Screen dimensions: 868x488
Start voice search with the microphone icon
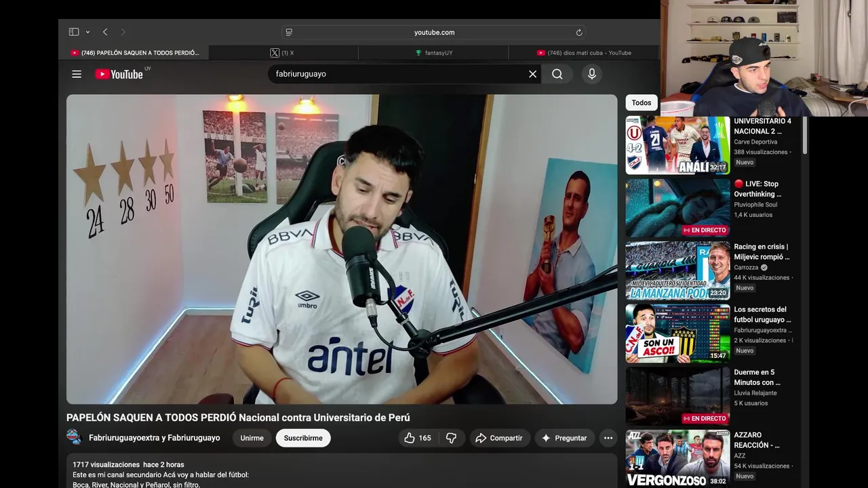(x=592, y=74)
